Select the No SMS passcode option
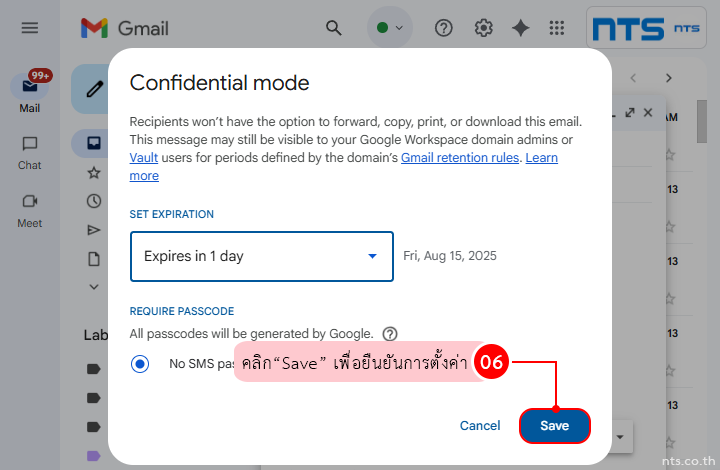Screen dimensions: 720x470 tap(140, 364)
